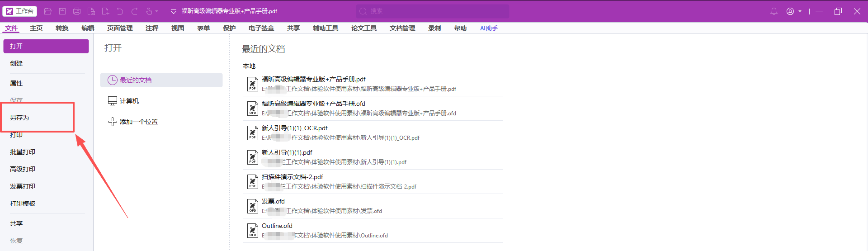
Task: Open the customize quick access toolbar dropdown
Action: 174,11
